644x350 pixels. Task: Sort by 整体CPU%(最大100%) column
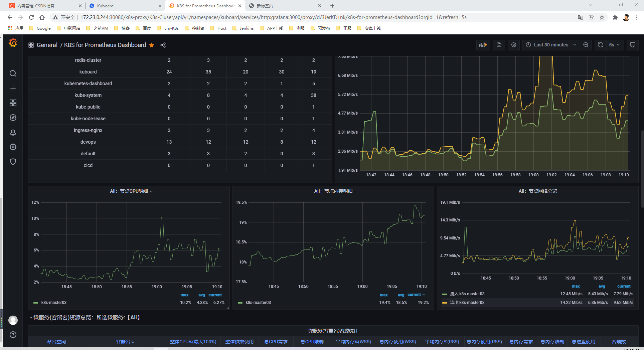(193, 342)
